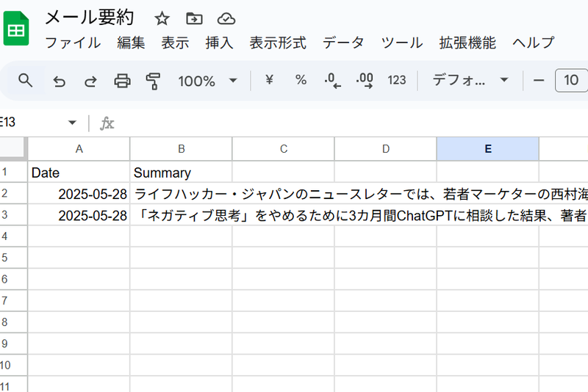Image resolution: width=588 pixels, height=392 pixels.
Task: Decrease decimal places icon
Action: pos(333,81)
